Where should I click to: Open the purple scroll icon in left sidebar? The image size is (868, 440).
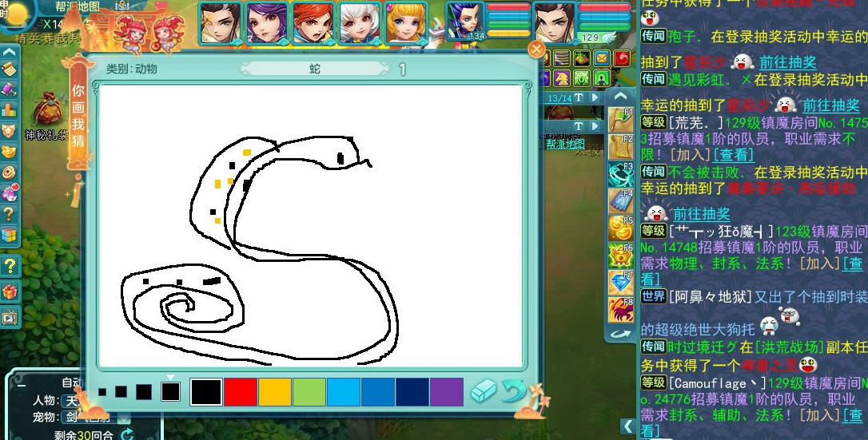[10, 89]
